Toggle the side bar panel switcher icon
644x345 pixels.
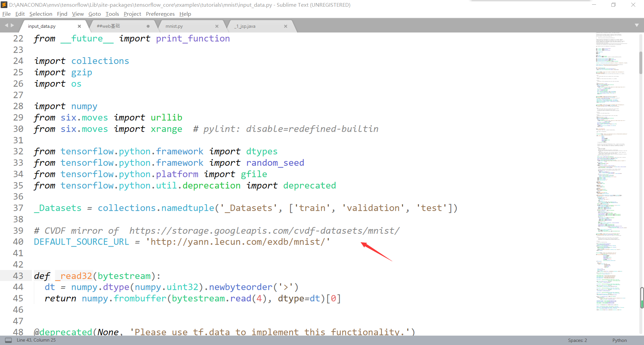[x=8, y=340]
